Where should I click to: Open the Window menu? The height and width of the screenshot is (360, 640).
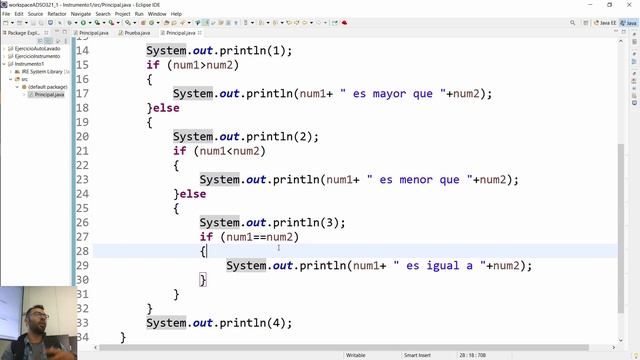pos(157,14)
